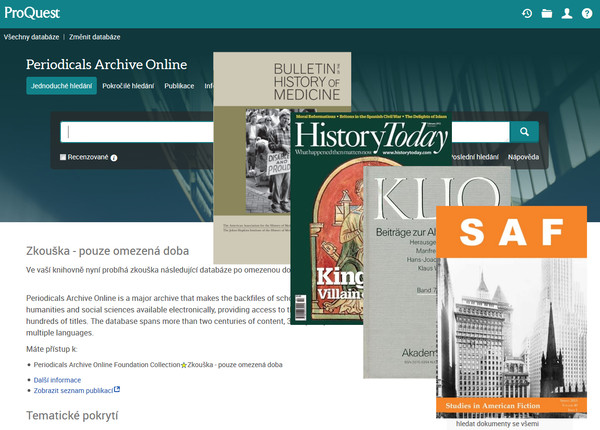Switch to Pokročilé hledání tab

tap(128, 86)
